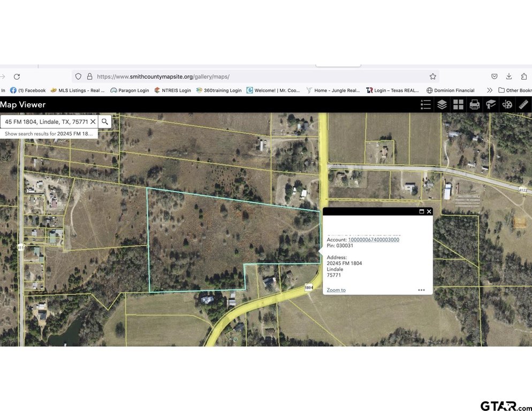Open the Paragon Login bookmark
Image resolution: width=532 pixels, height=411 pixels.
point(130,90)
